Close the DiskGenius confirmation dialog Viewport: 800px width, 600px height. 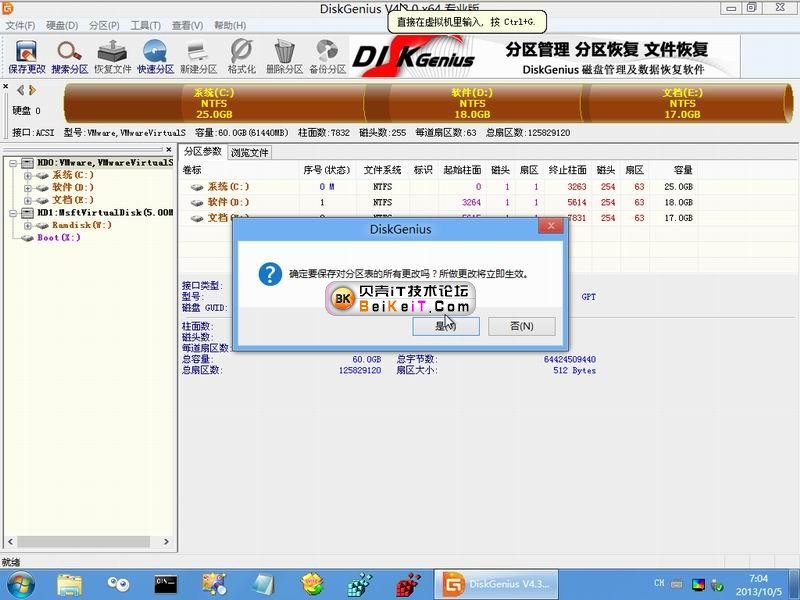[x=551, y=225]
